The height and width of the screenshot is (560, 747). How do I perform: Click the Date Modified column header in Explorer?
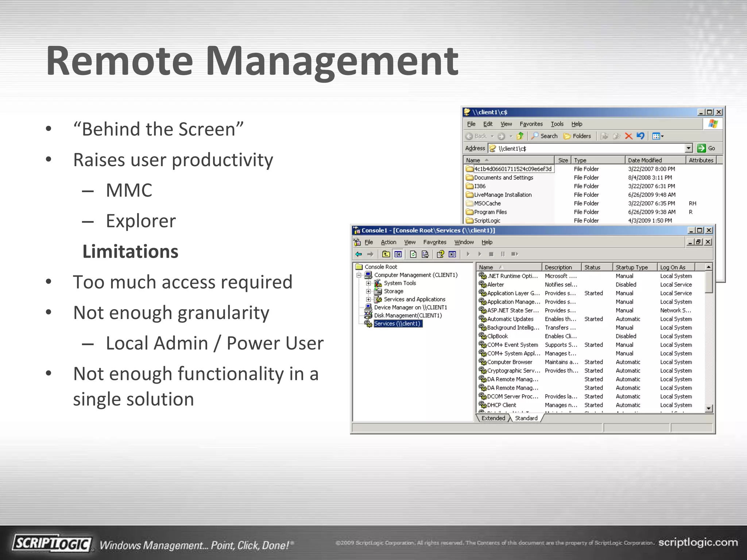tap(655, 160)
